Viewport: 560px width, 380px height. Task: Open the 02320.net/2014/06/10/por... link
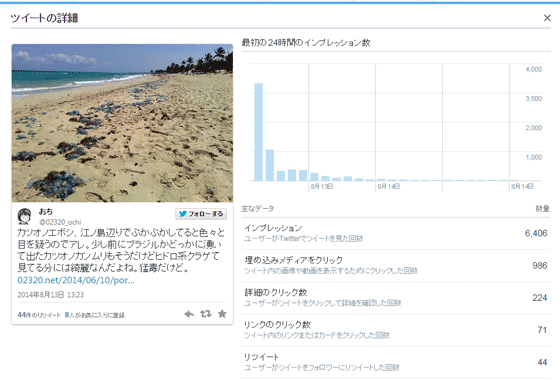pyautogui.click(x=76, y=280)
